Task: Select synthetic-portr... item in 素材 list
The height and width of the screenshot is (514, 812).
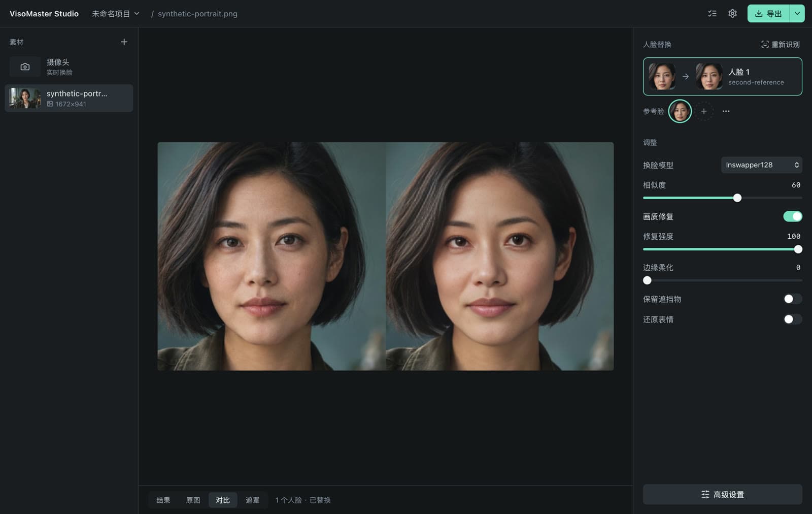Action: [69, 98]
